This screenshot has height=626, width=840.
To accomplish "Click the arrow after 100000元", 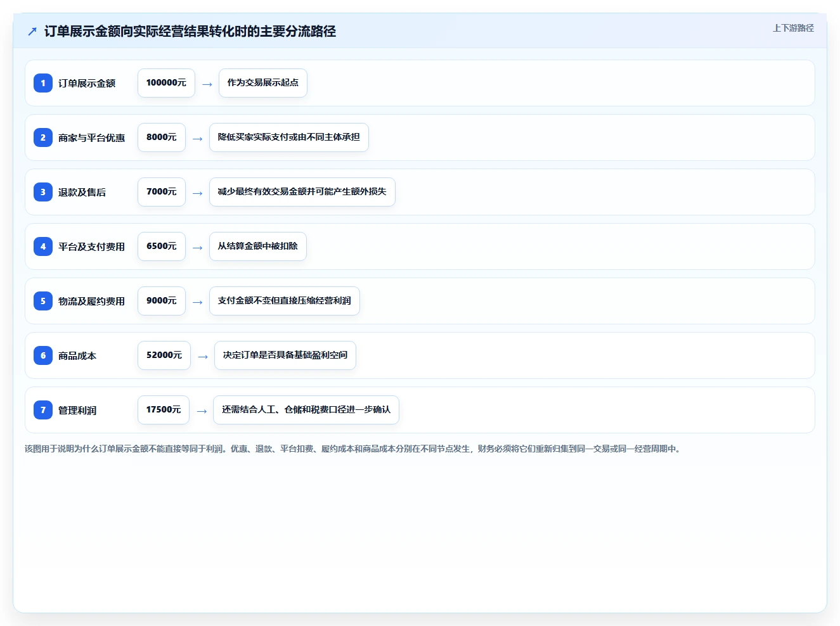I will coord(207,84).
